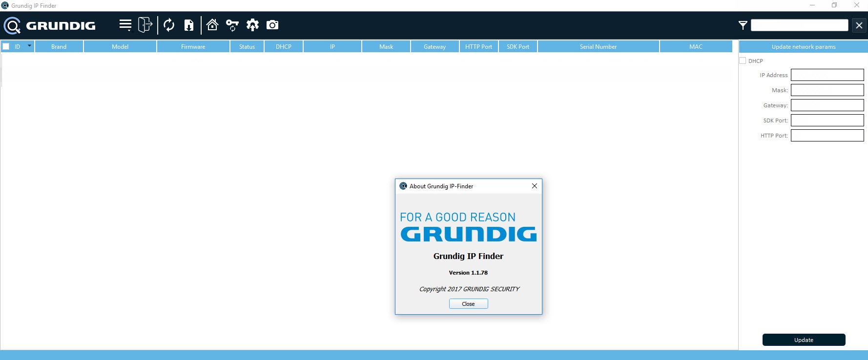
Task: Refresh the device list
Action: pyautogui.click(x=169, y=25)
